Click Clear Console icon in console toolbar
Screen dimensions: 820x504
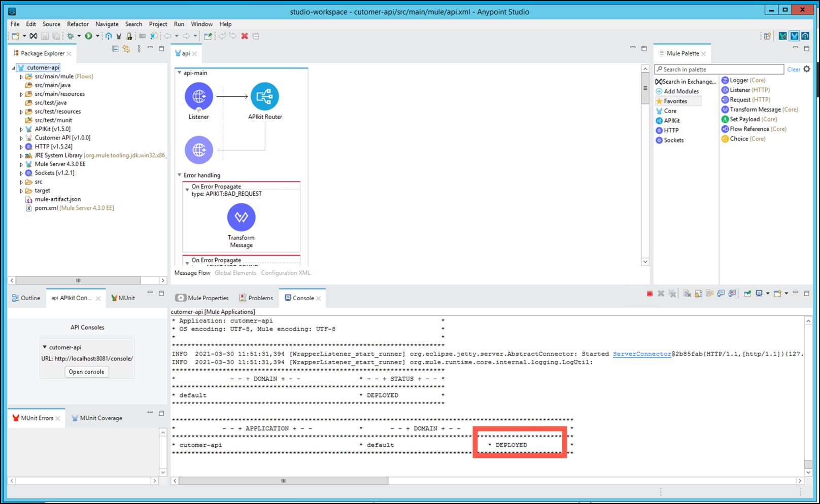(x=687, y=294)
